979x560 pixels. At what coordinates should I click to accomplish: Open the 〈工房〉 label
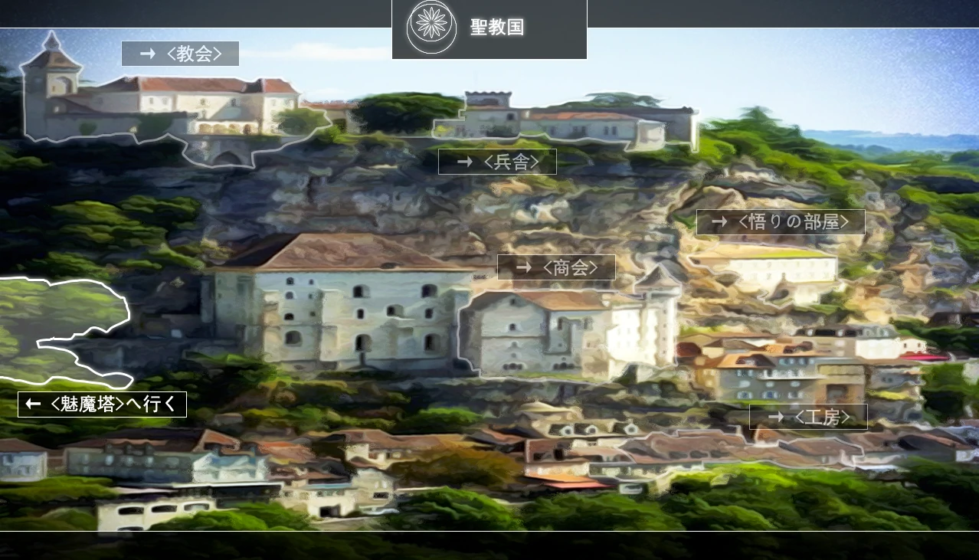pos(808,417)
